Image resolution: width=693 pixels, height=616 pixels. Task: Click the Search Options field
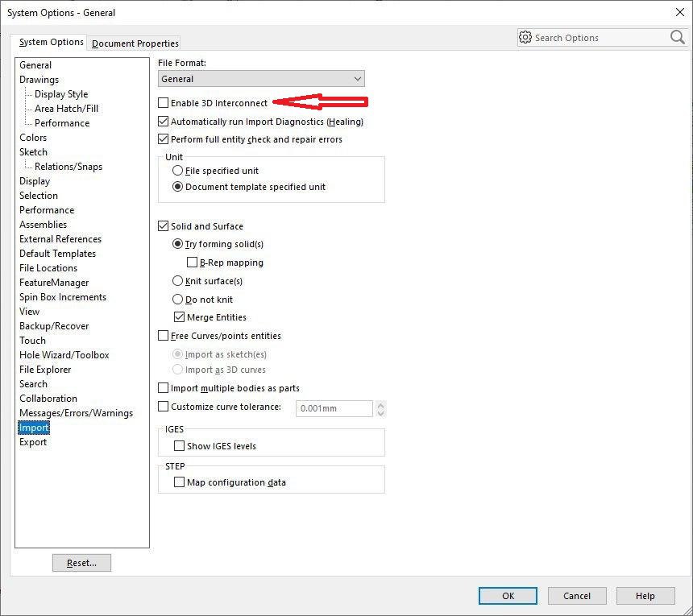[601, 38]
